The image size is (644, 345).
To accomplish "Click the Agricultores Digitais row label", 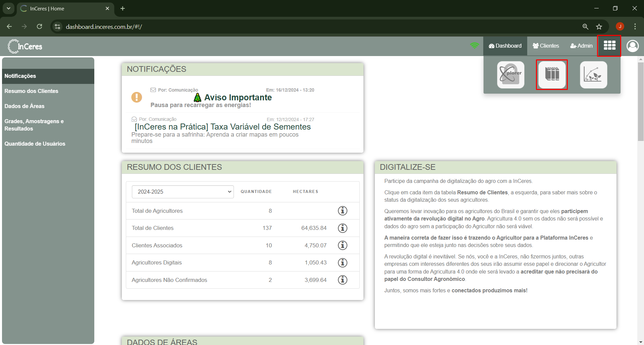I will pyautogui.click(x=156, y=262).
